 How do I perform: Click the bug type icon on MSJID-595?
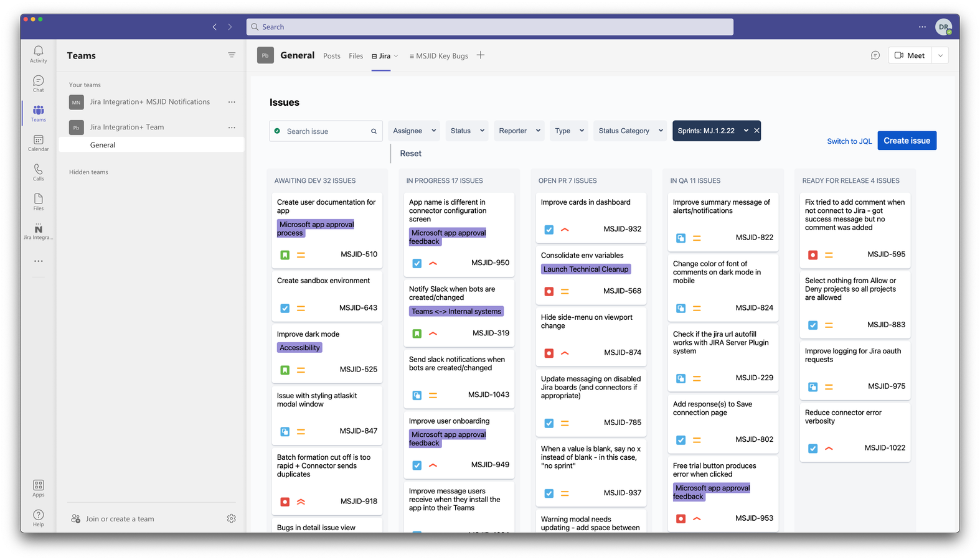point(813,255)
